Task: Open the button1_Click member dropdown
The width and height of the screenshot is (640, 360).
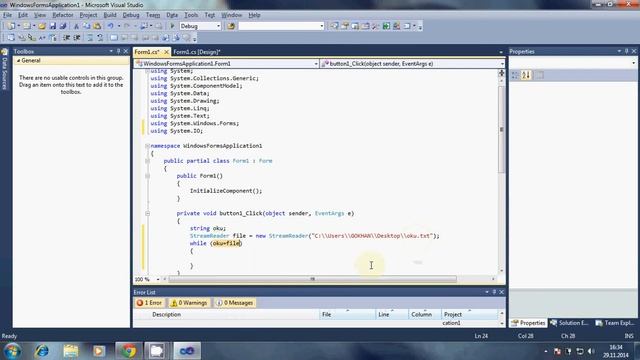Action: (x=502, y=64)
